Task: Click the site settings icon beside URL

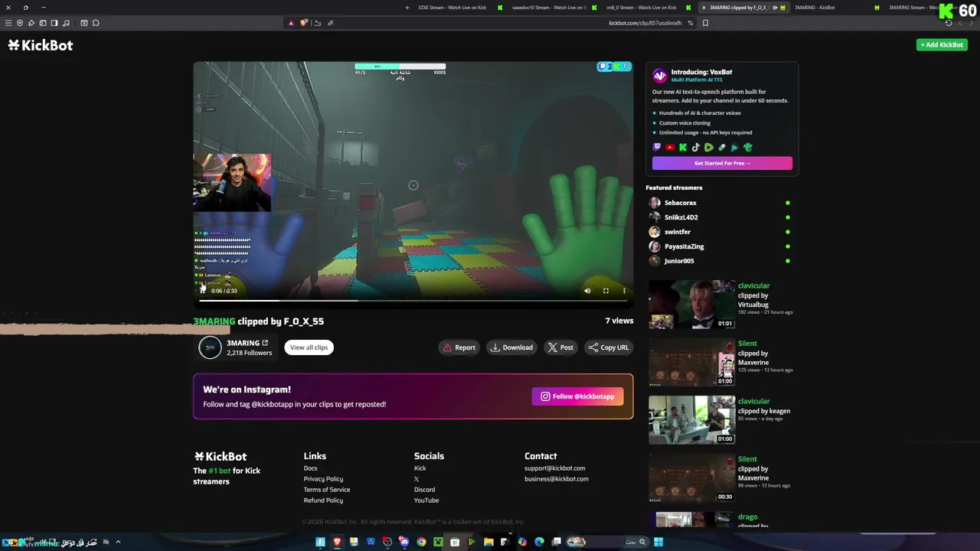Action: point(691,23)
